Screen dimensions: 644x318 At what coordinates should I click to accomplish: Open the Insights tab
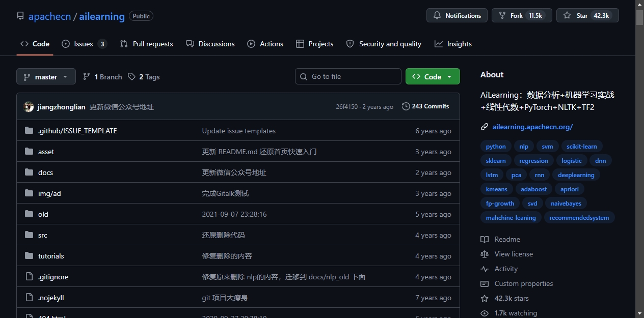click(x=453, y=44)
